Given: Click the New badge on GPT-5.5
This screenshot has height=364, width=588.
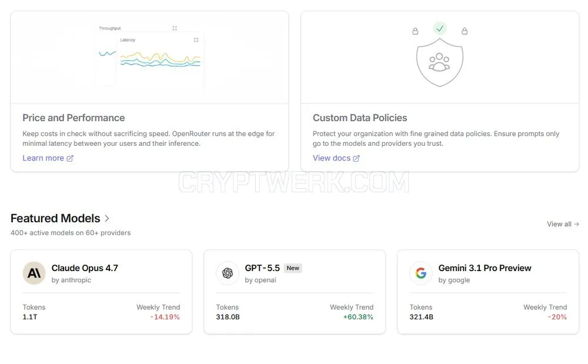Looking at the screenshot, I should (293, 268).
